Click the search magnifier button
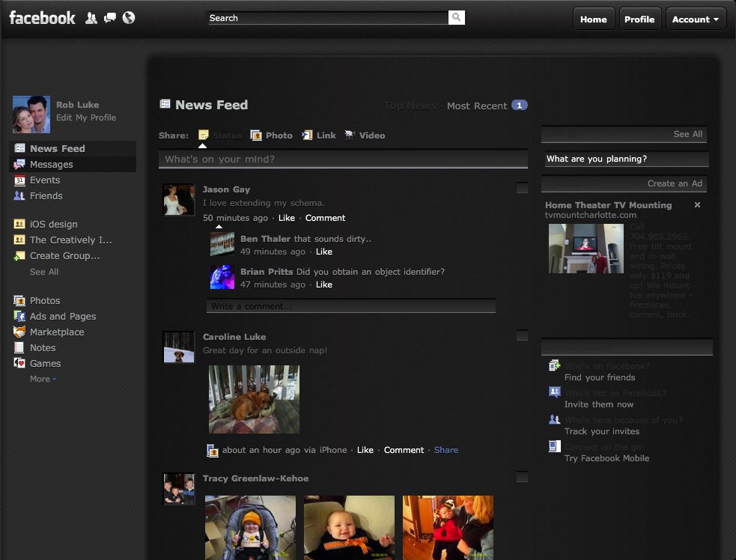The width and height of the screenshot is (736, 560). pos(456,18)
